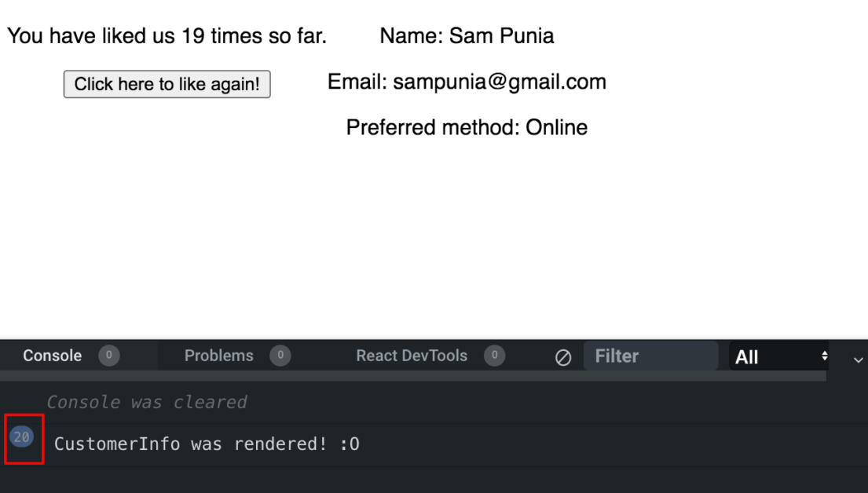Collapse the console panel with the chevron
This screenshot has width=868, height=493.
click(x=858, y=360)
